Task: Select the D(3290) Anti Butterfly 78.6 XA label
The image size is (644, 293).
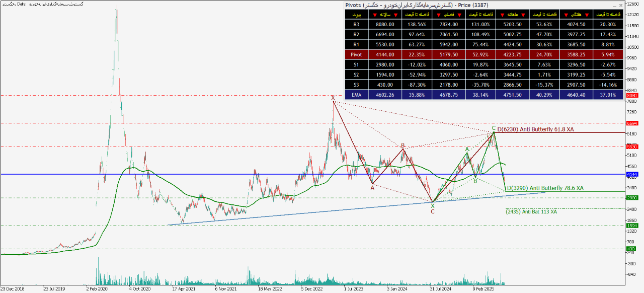Action: (x=544, y=188)
